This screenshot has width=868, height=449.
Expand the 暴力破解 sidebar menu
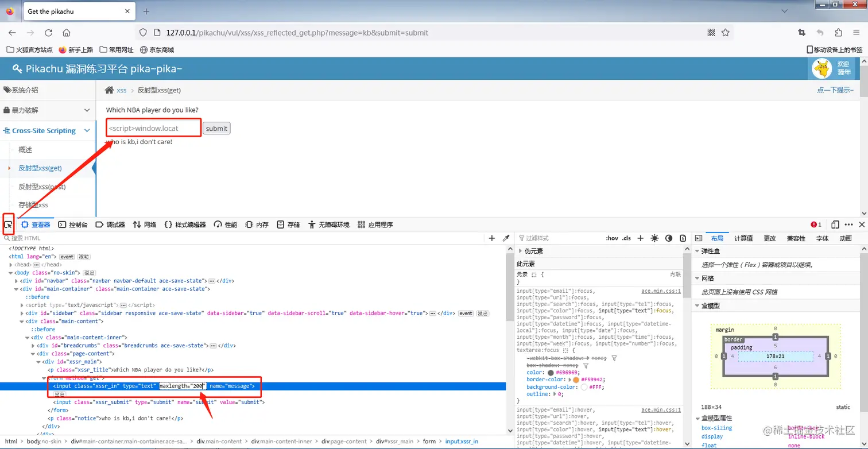pos(48,110)
